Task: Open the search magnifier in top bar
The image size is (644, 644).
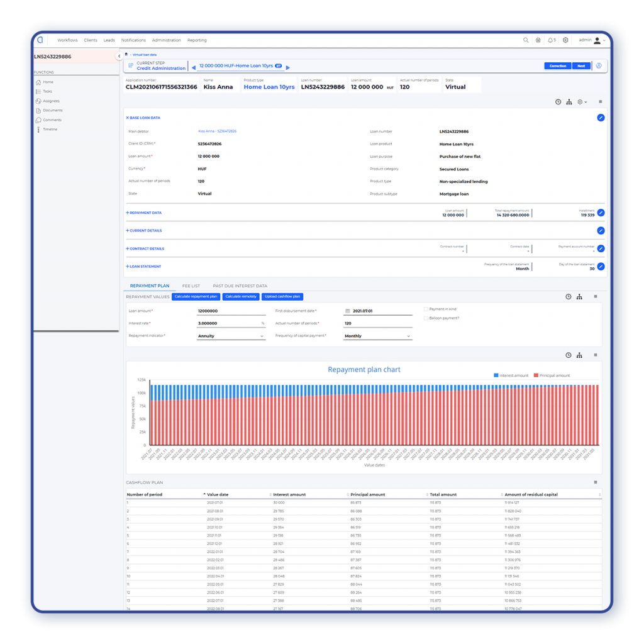Action: click(x=526, y=40)
